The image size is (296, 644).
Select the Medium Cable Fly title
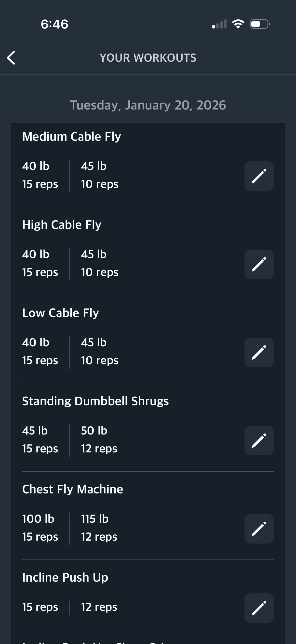tap(71, 137)
